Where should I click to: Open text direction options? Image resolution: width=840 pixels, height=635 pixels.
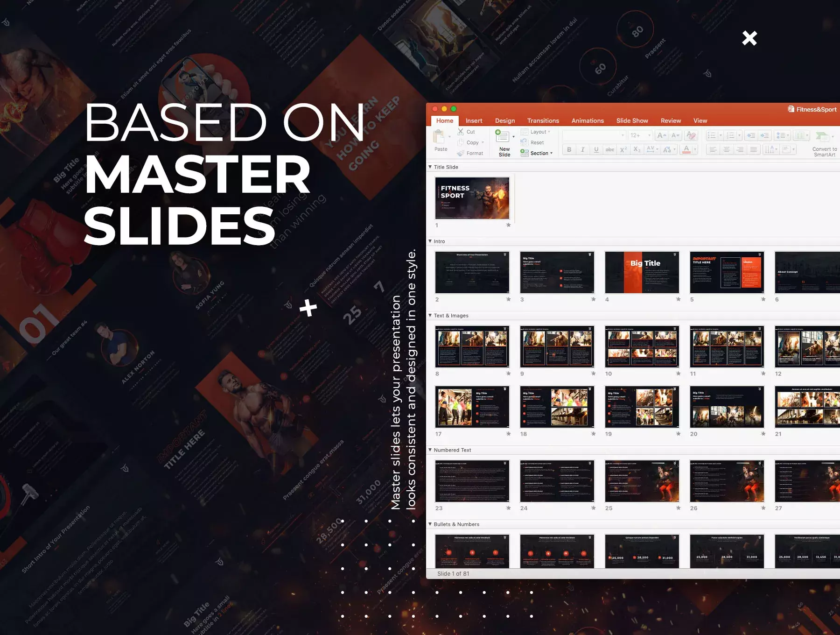click(771, 149)
